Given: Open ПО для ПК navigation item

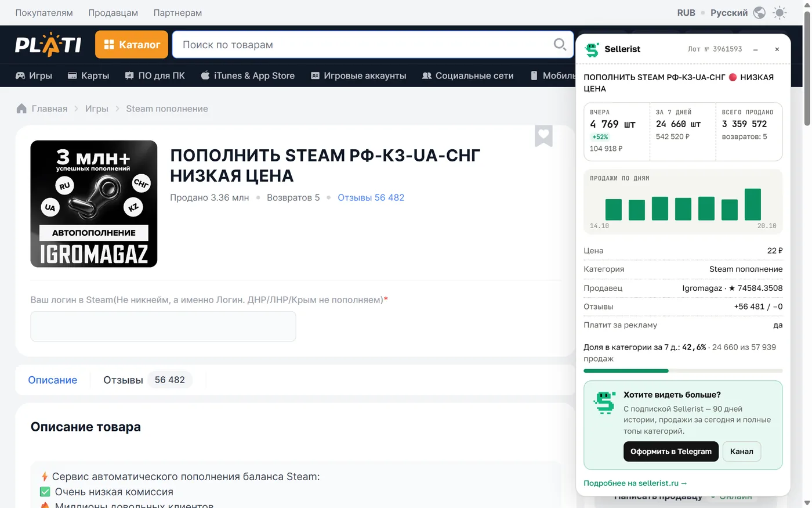Looking at the screenshot, I should point(155,75).
